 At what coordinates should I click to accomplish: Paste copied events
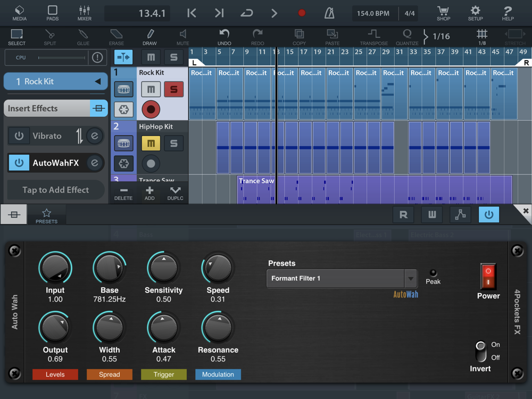coord(332,37)
